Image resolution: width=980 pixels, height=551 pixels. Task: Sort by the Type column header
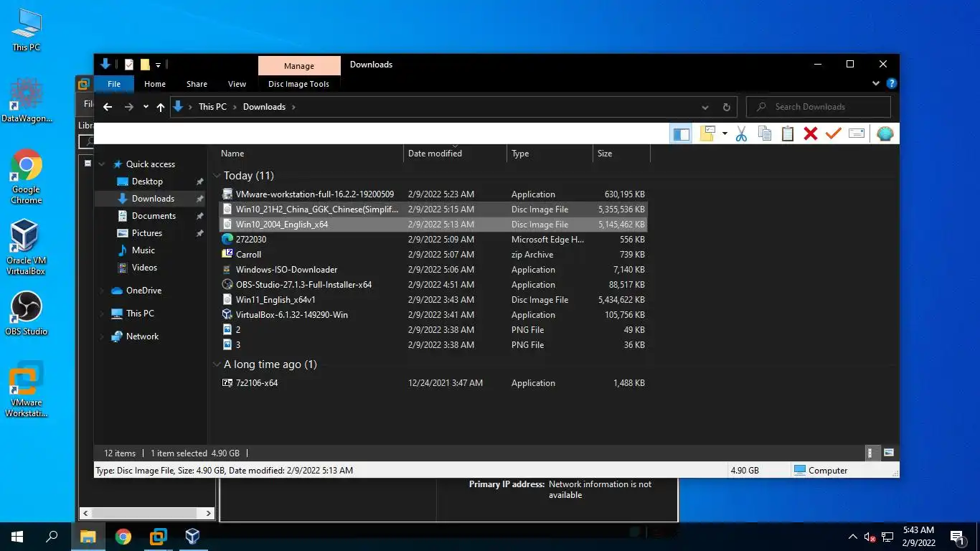pyautogui.click(x=550, y=154)
